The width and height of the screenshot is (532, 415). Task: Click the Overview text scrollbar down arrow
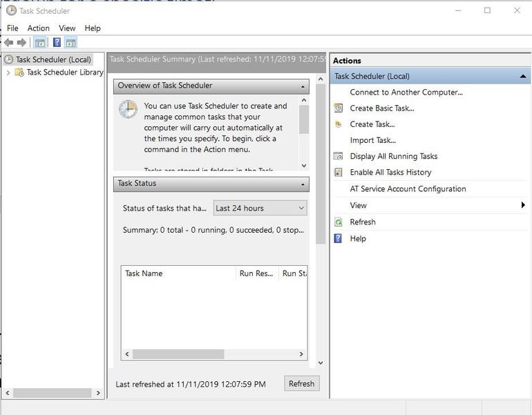pyautogui.click(x=304, y=166)
